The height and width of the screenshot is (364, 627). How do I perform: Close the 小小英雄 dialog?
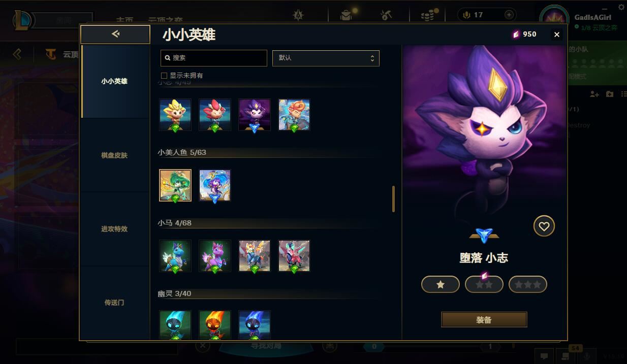(557, 35)
